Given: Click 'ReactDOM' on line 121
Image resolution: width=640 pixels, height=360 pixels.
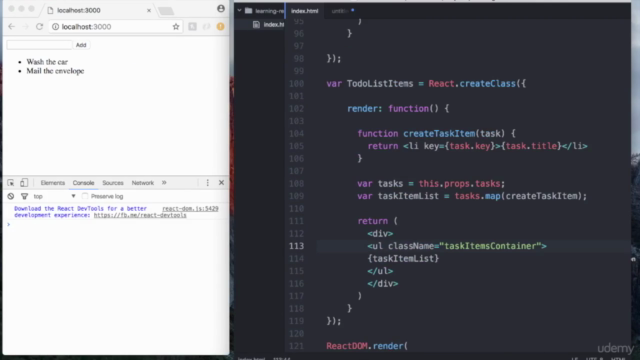Looking at the screenshot, I should point(347,346).
